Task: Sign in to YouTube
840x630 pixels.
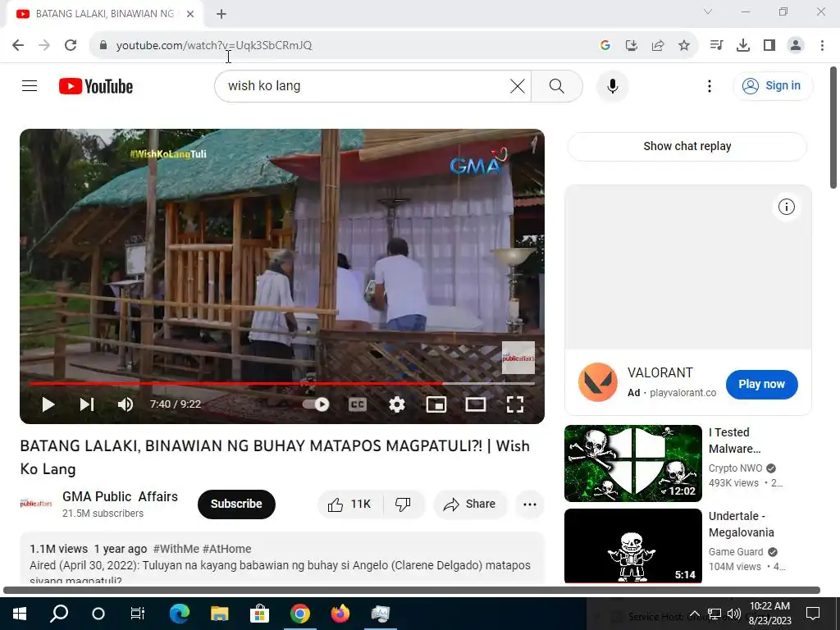Action: pyautogui.click(x=773, y=85)
